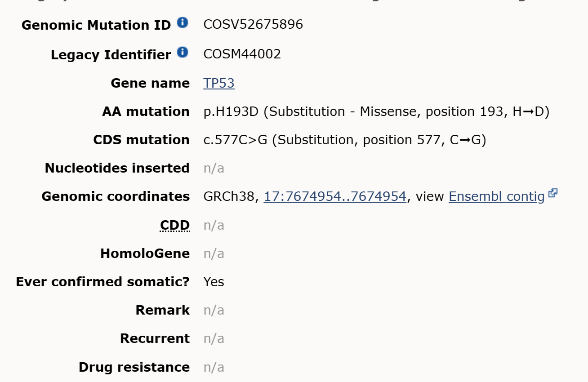Click the Recurrent field label
This screenshot has width=588, height=382.
155,338
